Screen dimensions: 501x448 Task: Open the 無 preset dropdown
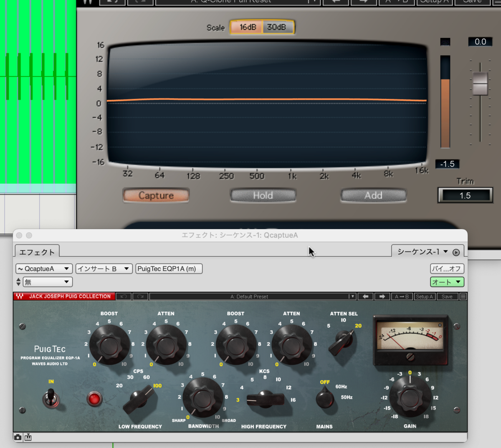coord(48,282)
